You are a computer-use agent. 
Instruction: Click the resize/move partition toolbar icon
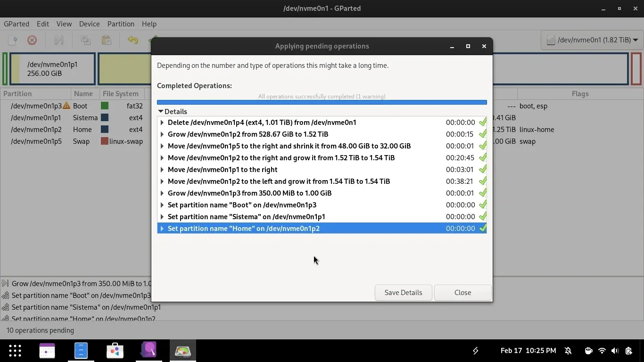(59, 41)
